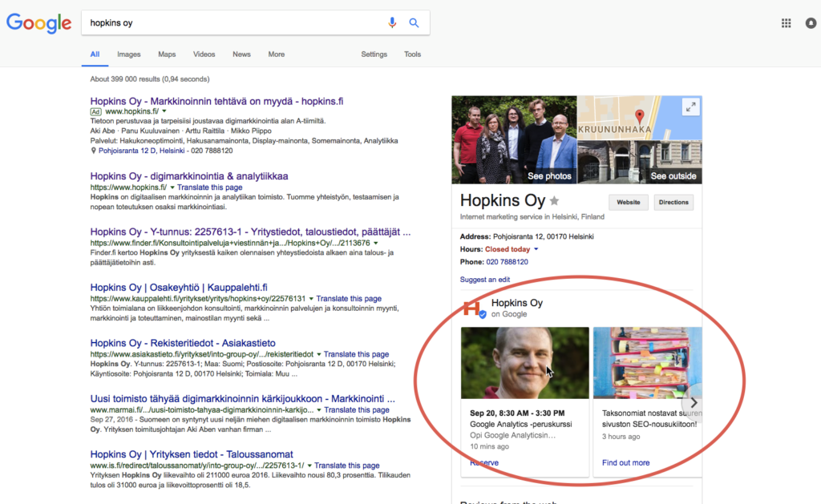Open the Rekisteritiedot - Asiakastieto result
The height and width of the screenshot is (504, 821).
pyautogui.click(x=183, y=343)
